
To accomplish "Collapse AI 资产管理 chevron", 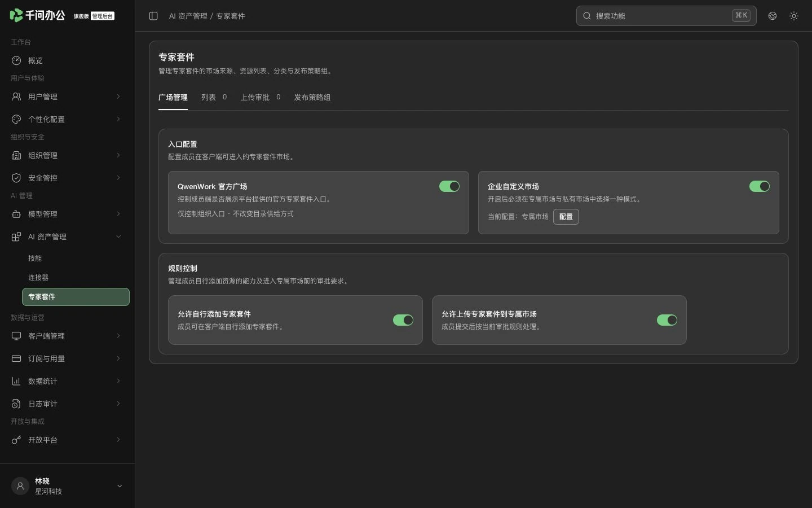I will (118, 237).
